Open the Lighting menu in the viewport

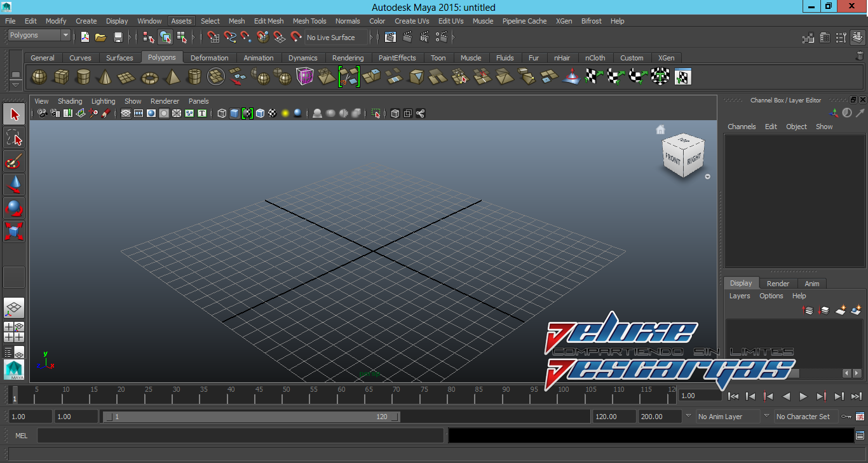click(103, 101)
